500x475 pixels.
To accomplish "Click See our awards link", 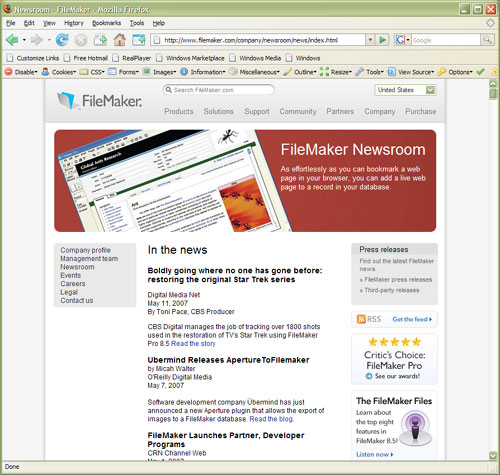I will tap(397, 376).
